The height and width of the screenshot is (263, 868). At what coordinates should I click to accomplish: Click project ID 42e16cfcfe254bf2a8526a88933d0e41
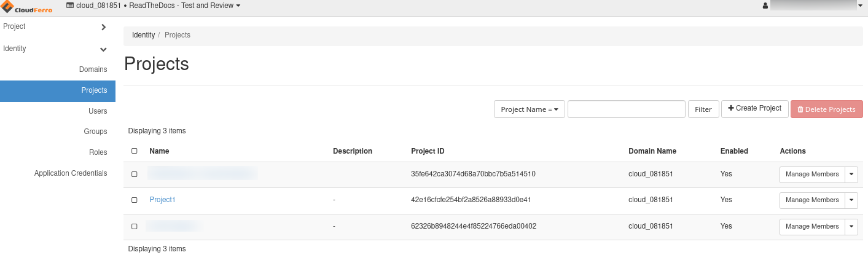[x=471, y=200]
